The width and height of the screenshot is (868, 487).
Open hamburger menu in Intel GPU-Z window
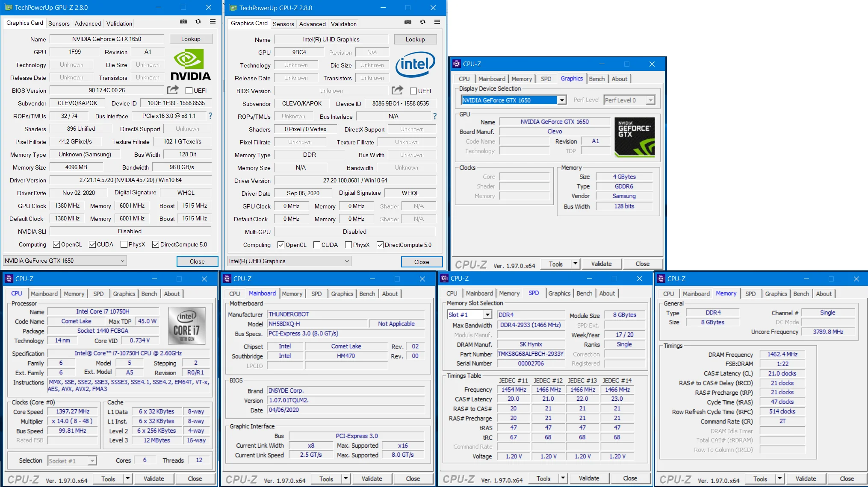(437, 22)
